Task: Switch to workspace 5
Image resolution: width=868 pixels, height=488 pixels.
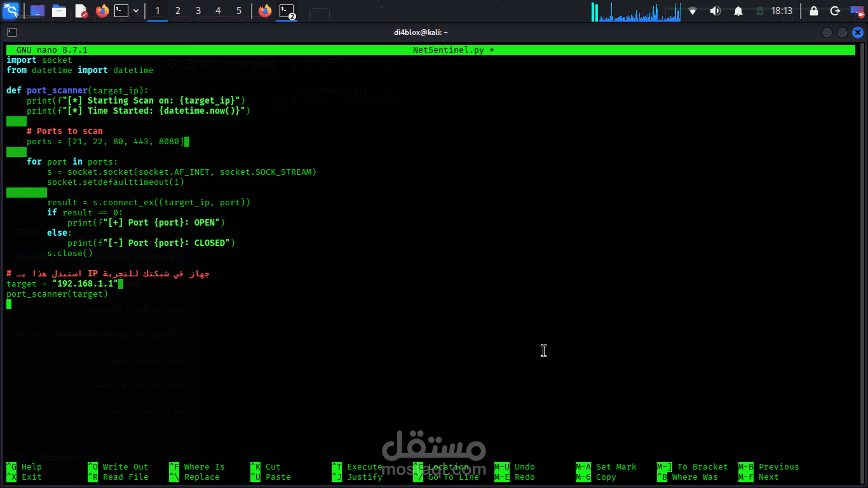Action: [239, 11]
